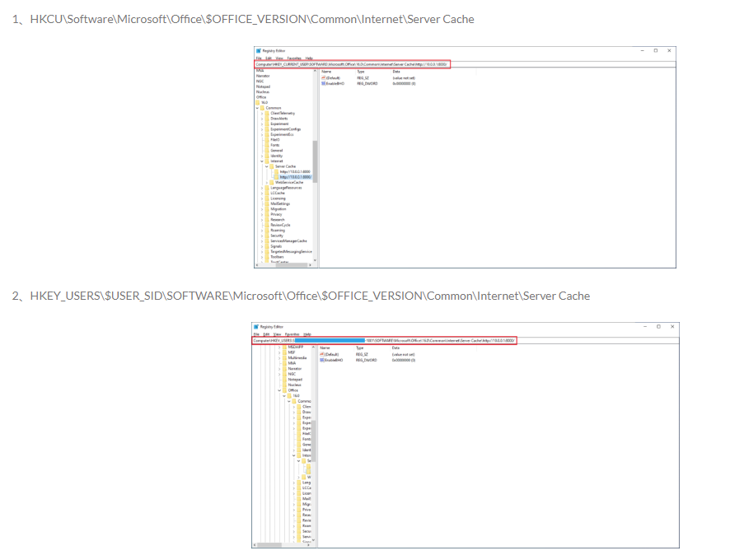Click the (Default) string value icon in HKEY_USERS window
The image size is (730, 560).
click(x=323, y=354)
